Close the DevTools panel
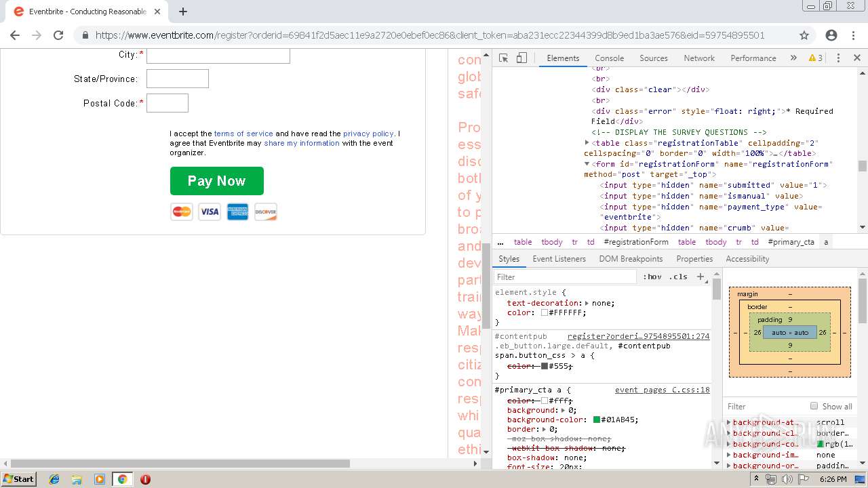This screenshot has height=488, width=868. [856, 58]
